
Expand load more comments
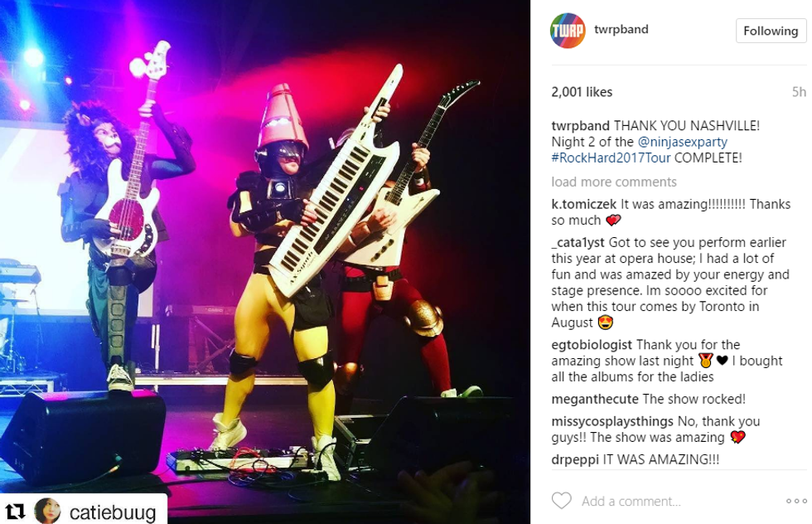pyautogui.click(x=614, y=182)
